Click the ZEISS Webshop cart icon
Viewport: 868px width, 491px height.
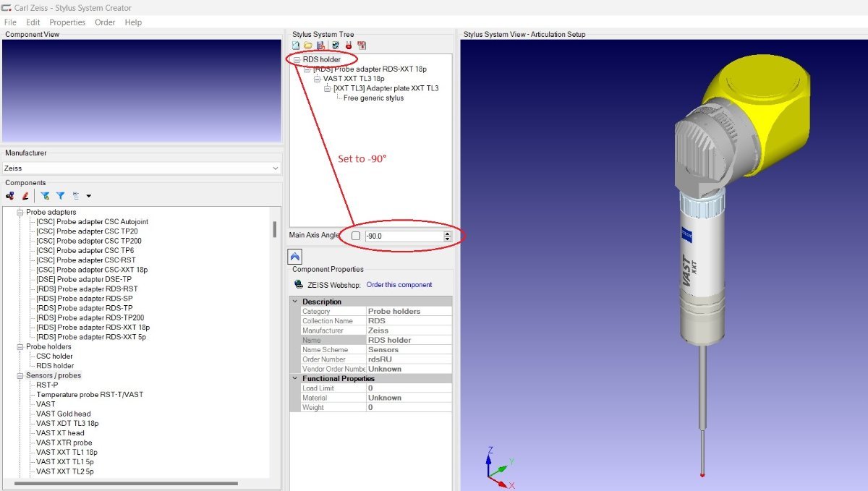click(x=299, y=285)
